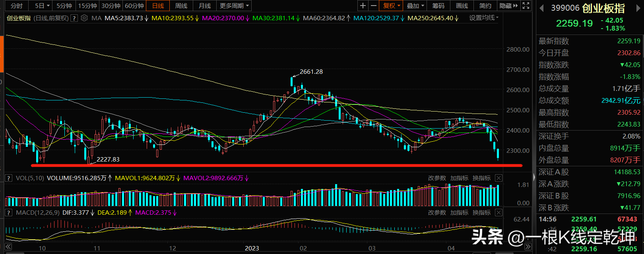
Task: Click the 深证A股 row value 14188.53
Action: [x=627, y=172]
